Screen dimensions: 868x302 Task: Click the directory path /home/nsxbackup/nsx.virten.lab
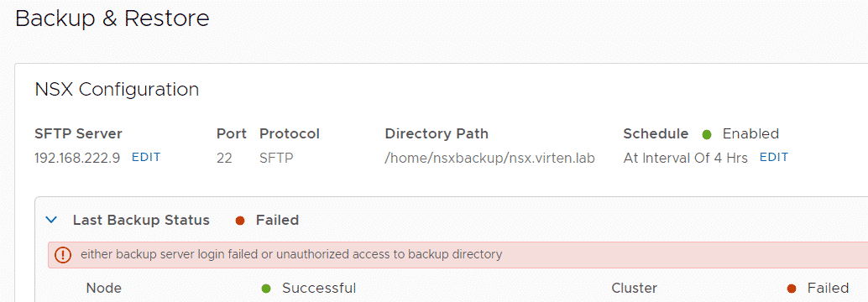[x=490, y=159]
